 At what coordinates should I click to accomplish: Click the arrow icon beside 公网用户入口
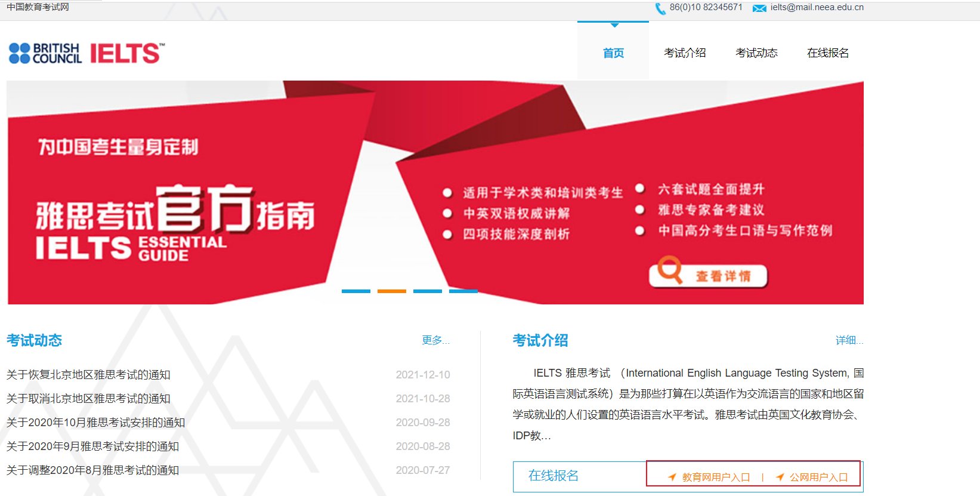point(780,477)
